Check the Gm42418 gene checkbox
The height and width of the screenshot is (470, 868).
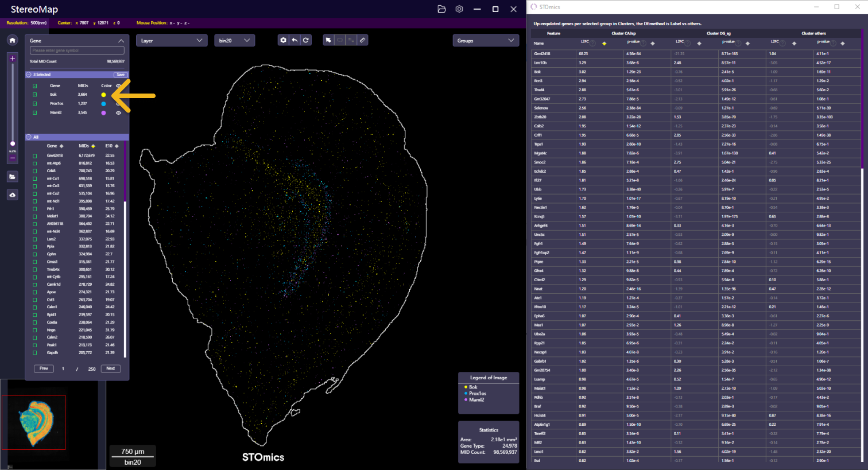click(35, 156)
